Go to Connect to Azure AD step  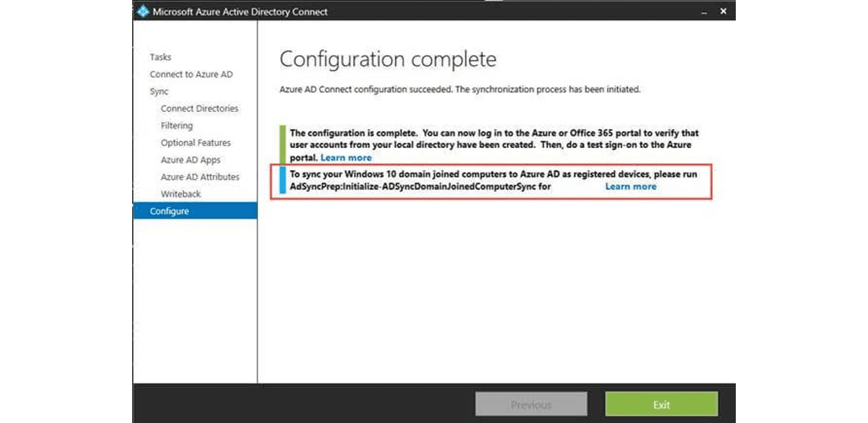coord(191,74)
